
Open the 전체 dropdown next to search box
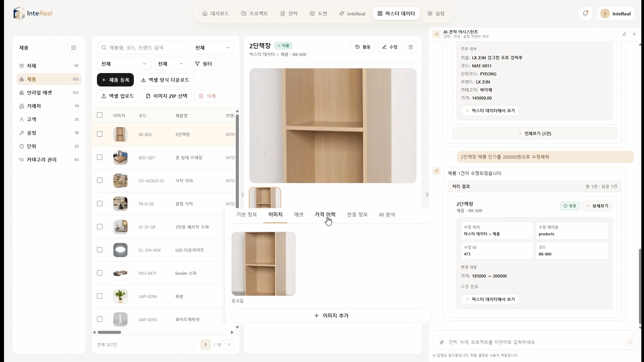click(213, 48)
